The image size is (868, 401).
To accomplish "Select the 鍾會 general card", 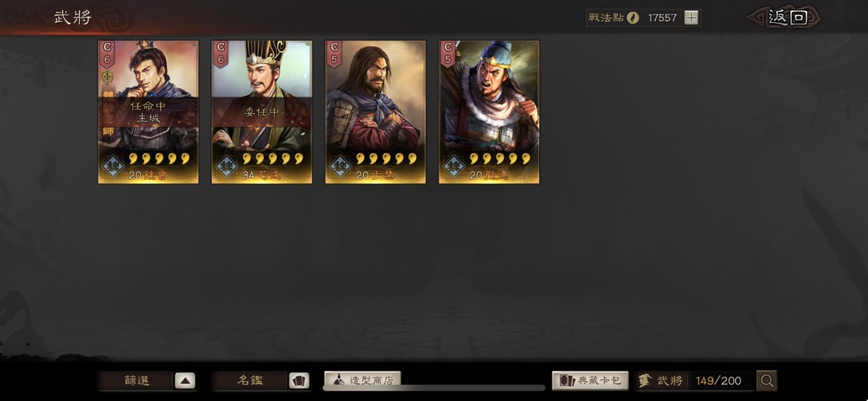I will pos(149,112).
